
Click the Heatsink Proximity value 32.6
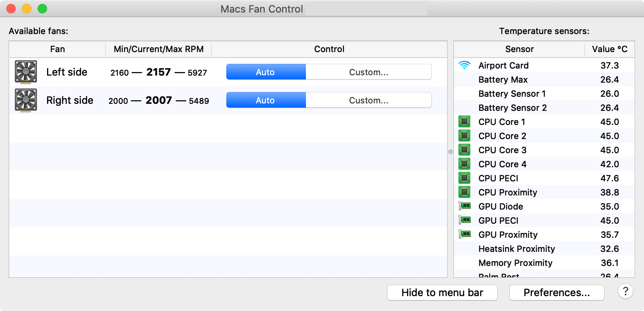[610, 249]
